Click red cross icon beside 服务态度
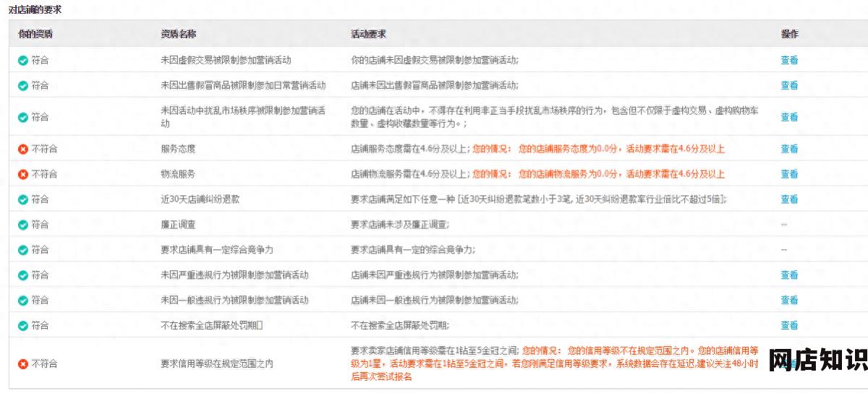The image size is (868, 393). (23, 150)
